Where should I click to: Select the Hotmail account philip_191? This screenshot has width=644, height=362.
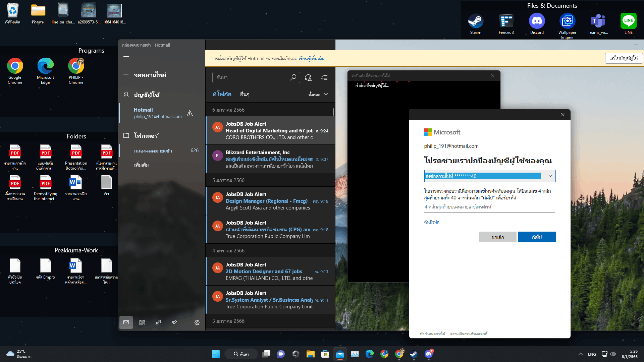[x=158, y=113]
